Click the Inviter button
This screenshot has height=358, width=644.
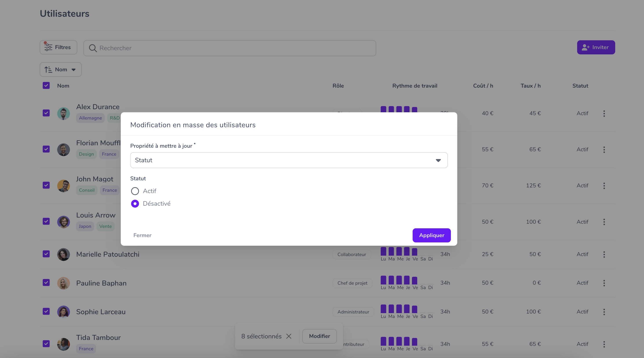coord(596,47)
